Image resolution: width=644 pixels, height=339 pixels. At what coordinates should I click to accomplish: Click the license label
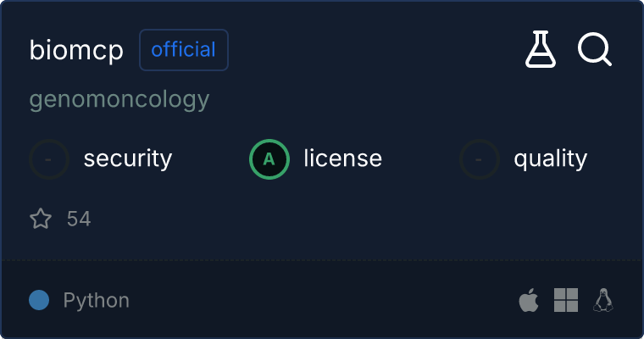[x=342, y=158]
